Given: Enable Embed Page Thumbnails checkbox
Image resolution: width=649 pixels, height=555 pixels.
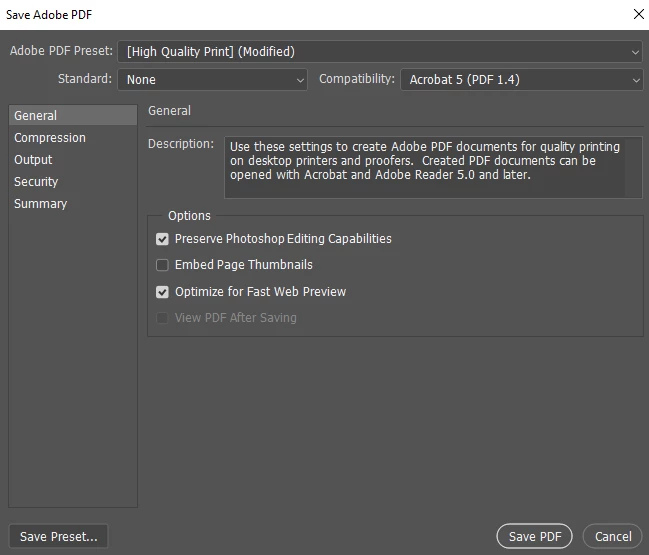Looking at the screenshot, I should [x=162, y=265].
